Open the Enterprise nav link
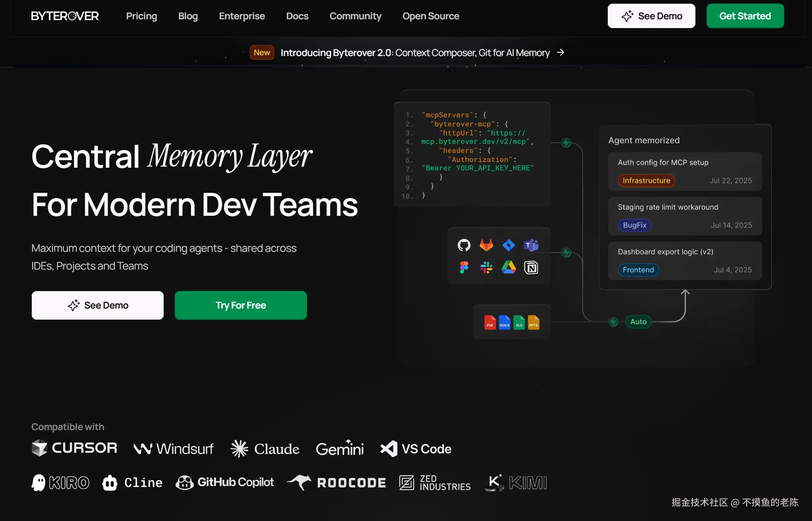 pos(242,16)
